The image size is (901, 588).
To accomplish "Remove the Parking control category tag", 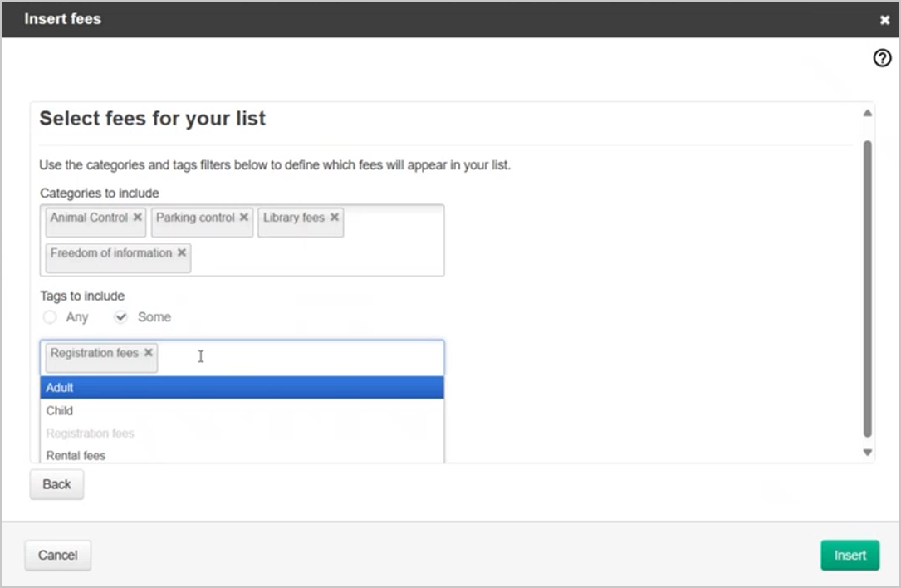I will (244, 218).
